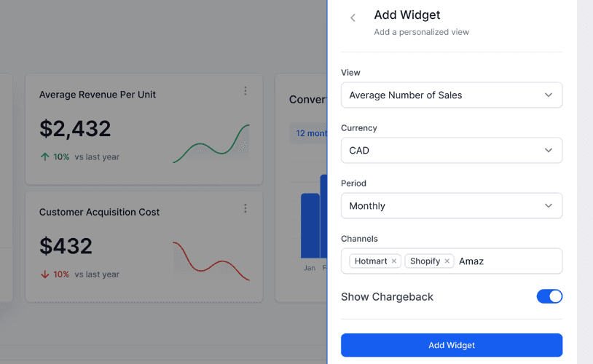Click the Jan bar in the chart
The image size is (593, 364).
[x=310, y=226]
